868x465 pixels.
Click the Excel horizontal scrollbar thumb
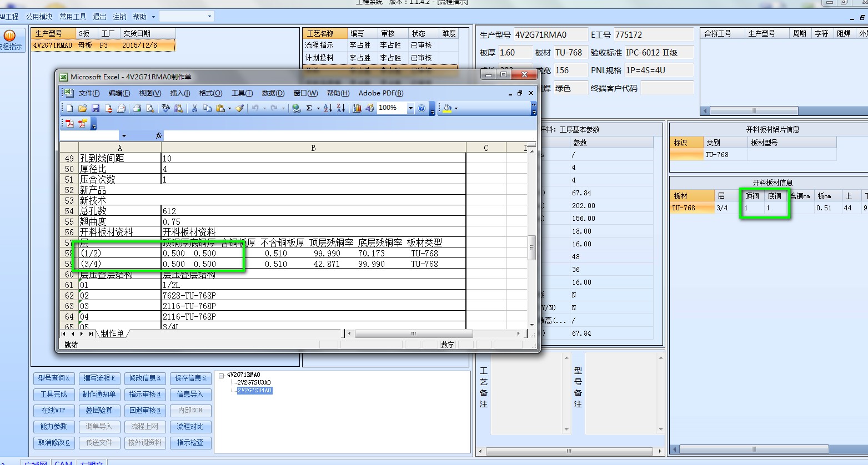click(414, 333)
